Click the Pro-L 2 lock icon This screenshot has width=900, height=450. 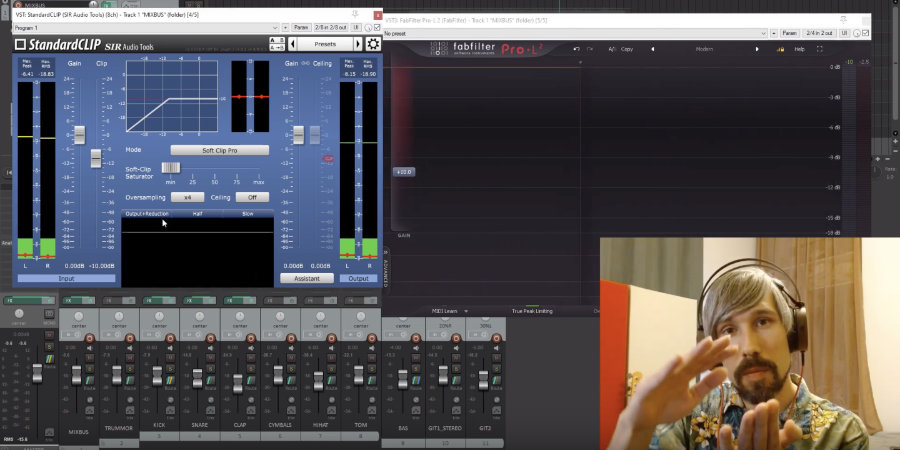781,49
